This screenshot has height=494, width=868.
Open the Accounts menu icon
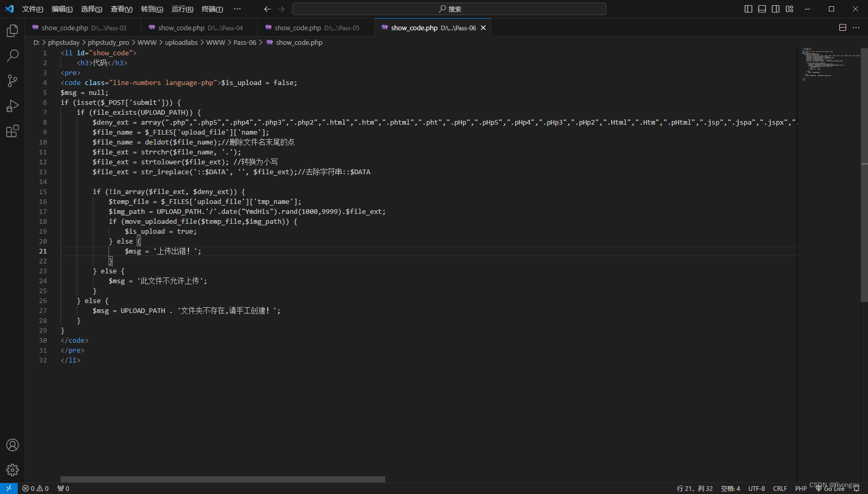(13, 445)
